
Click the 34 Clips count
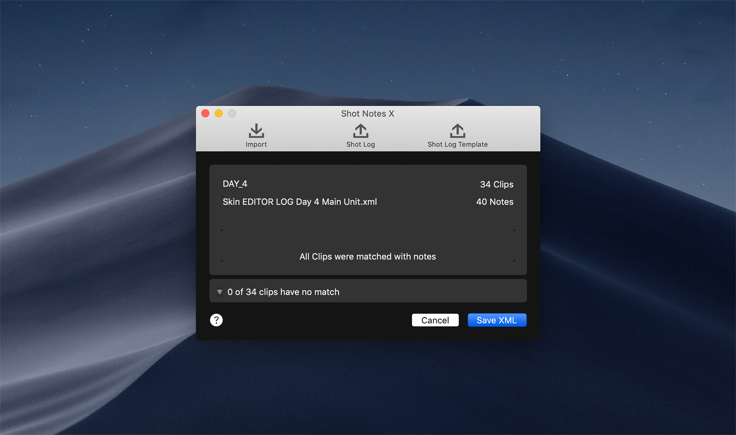pos(497,184)
